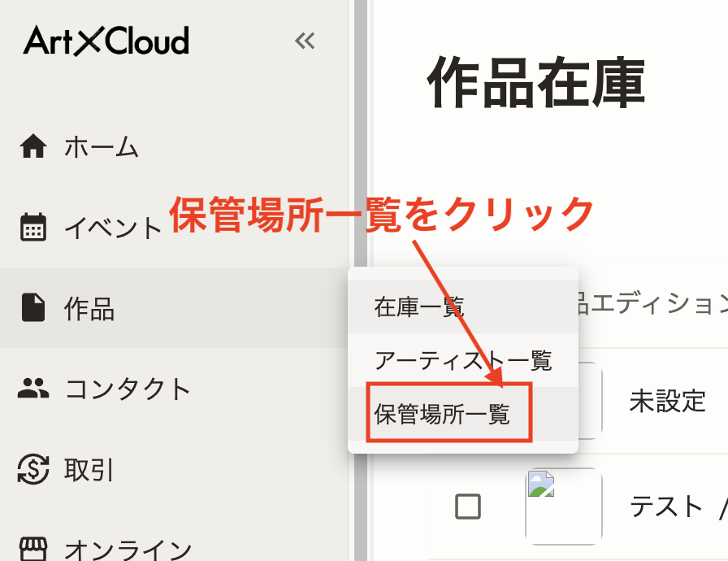
Task: Choose アーティスト一覧 from the submenu
Action: [463, 360]
